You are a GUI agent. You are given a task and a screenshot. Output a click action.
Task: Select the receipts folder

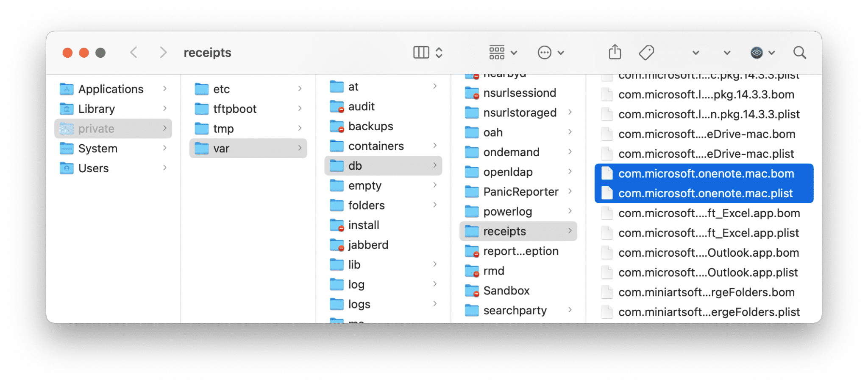(518, 231)
